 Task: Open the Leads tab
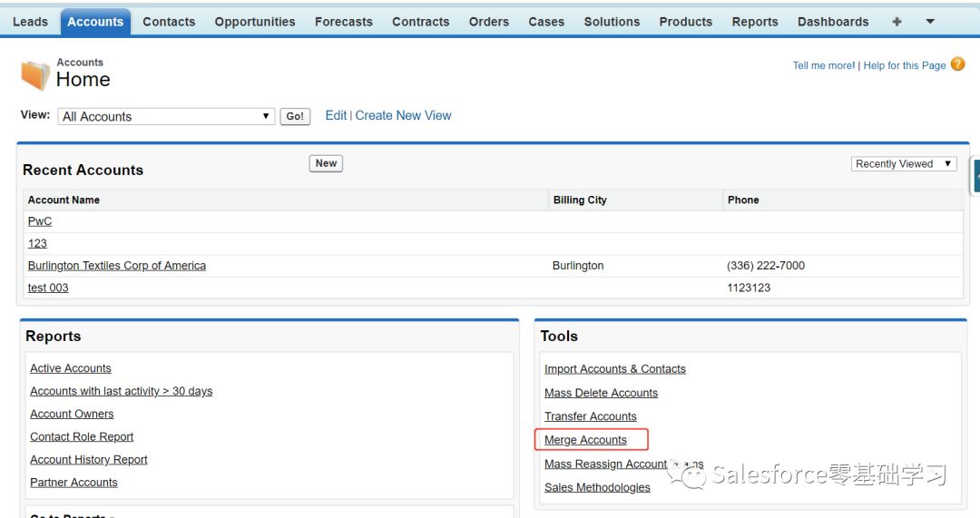[30, 22]
